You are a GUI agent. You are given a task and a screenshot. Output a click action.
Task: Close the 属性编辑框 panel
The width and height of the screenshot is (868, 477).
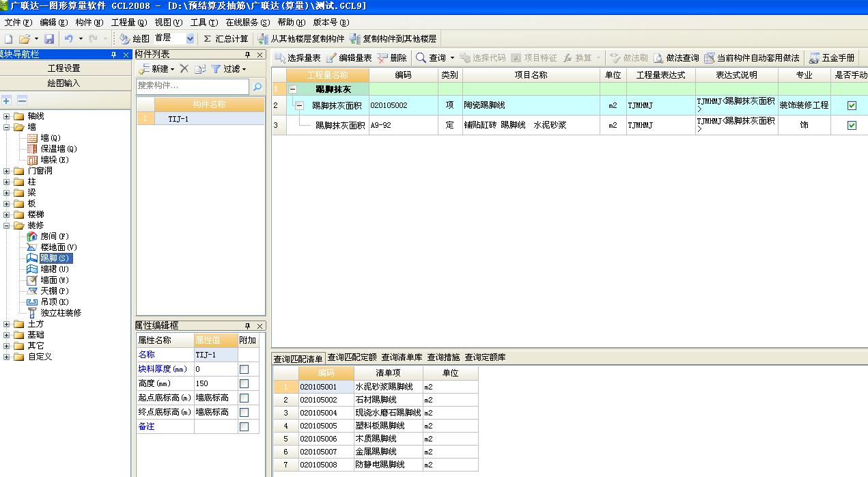click(x=260, y=327)
